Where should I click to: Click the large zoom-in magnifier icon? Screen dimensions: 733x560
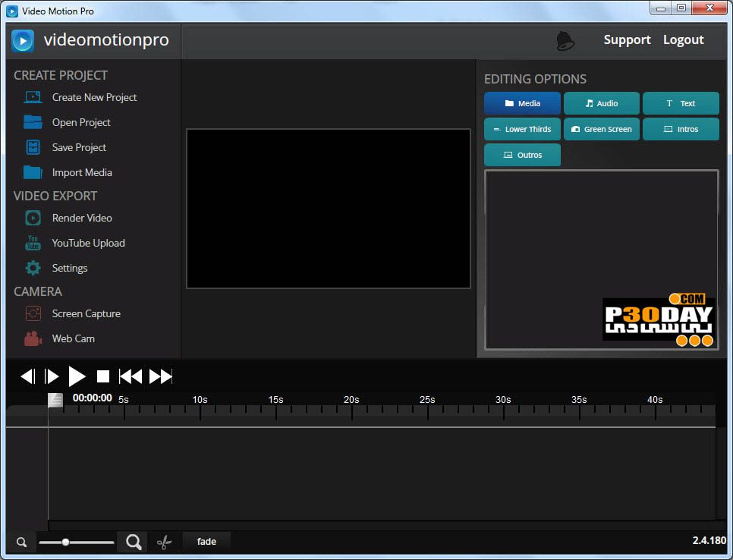click(134, 542)
